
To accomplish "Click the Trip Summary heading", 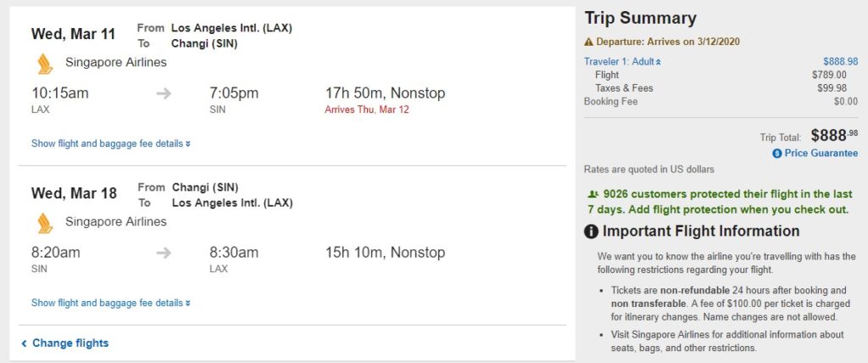I will click(x=640, y=18).
